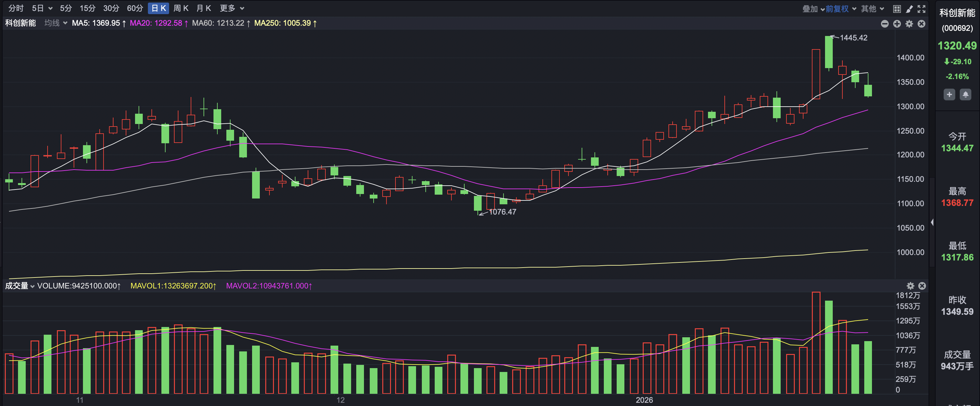Zoom in main chart with plus icon
Screen dimensions: 980x406
pyautogui.click(x=897, y=23)
